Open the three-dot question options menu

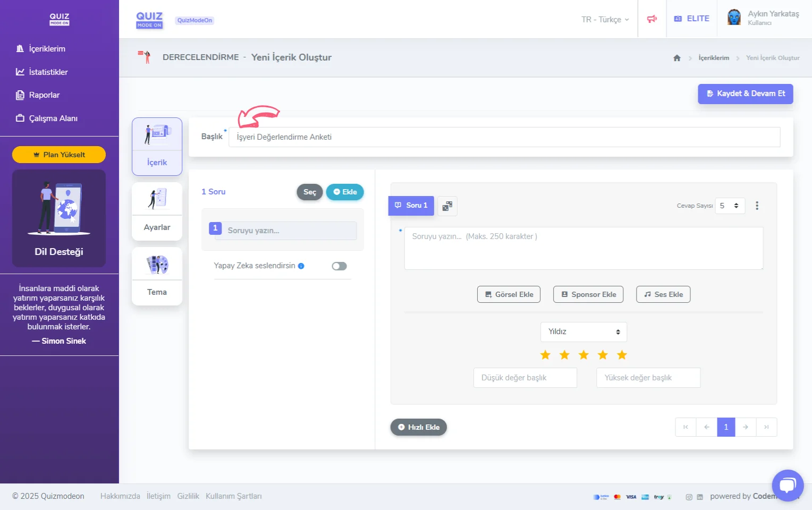[x=757, y=206]
